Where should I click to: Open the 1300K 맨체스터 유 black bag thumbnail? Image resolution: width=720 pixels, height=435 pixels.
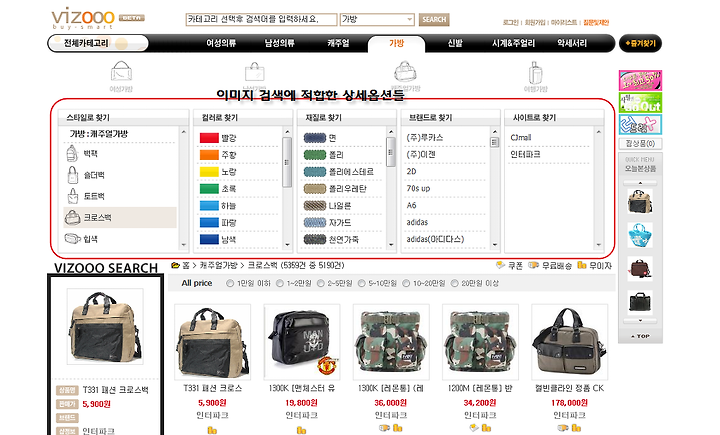[x=302, y=342]
